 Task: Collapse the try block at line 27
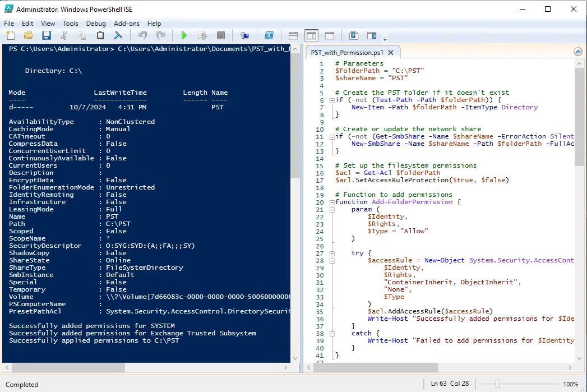pyautogui.click(x=332, y=253)
